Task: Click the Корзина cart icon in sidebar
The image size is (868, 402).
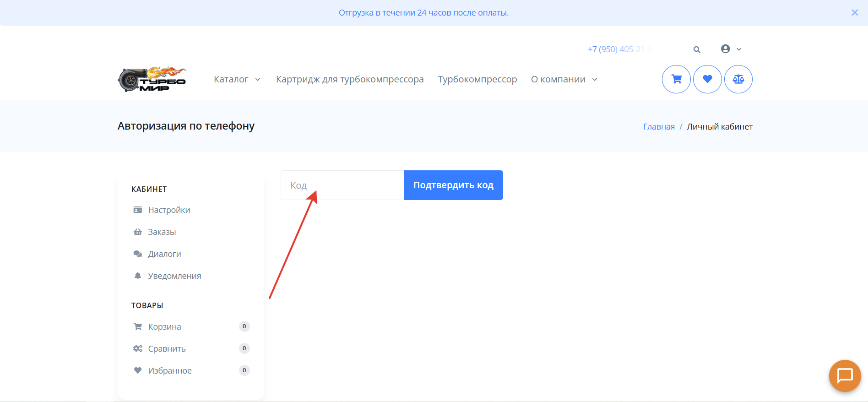Action: coord(138,326)
